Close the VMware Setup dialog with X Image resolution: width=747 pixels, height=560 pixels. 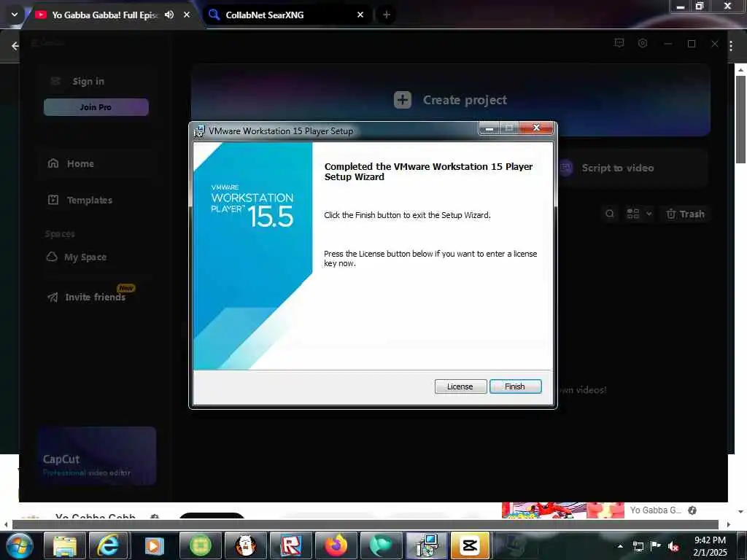(536, 128)
